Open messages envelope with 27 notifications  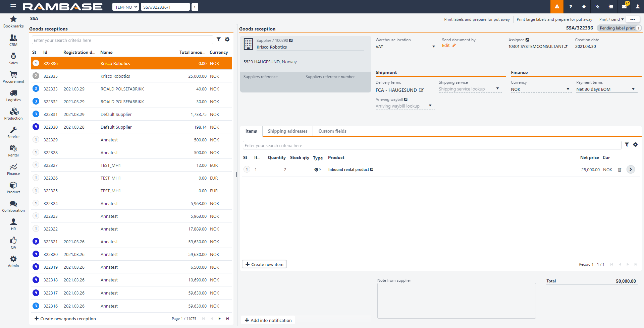(x=624, y=7)
